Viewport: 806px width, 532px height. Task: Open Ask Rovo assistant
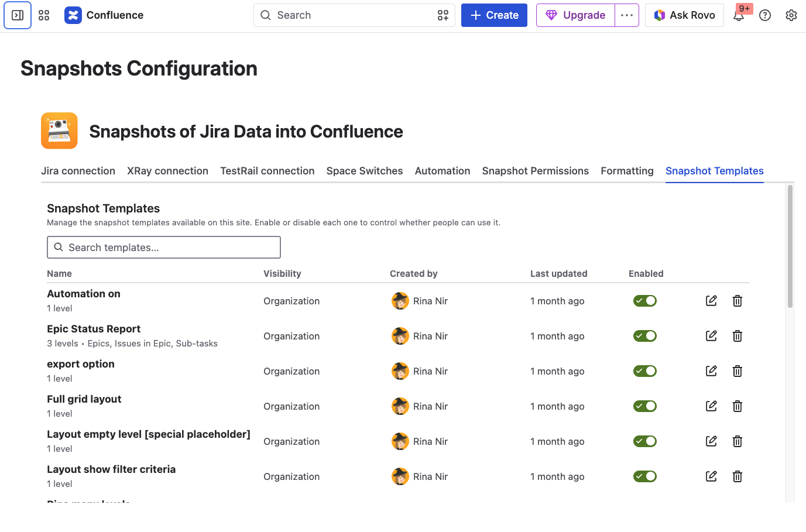point(684,15)
